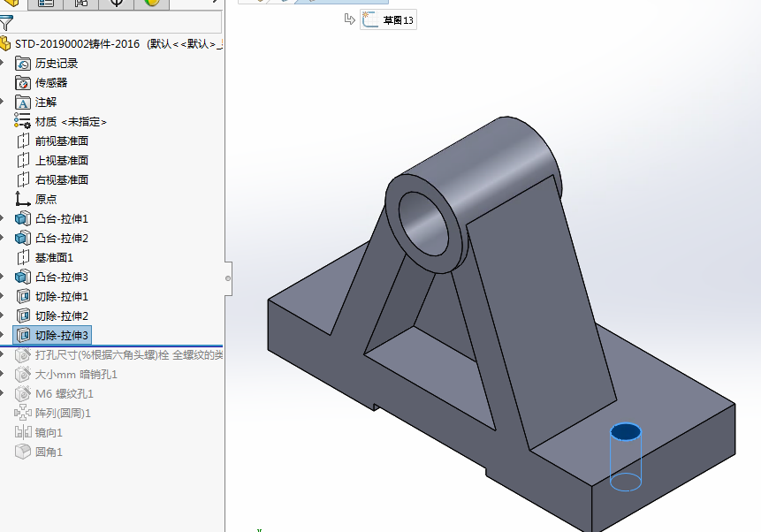
Task: Click the 草图13 sketch icon in breadcrumb
Action: (x=370, y=19)
